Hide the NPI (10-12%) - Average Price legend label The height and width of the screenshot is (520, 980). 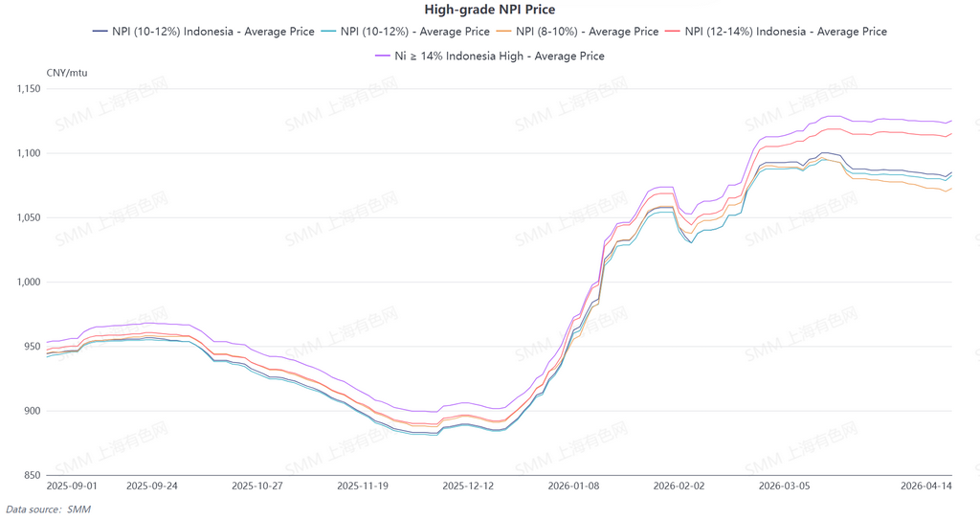(414, 32)
